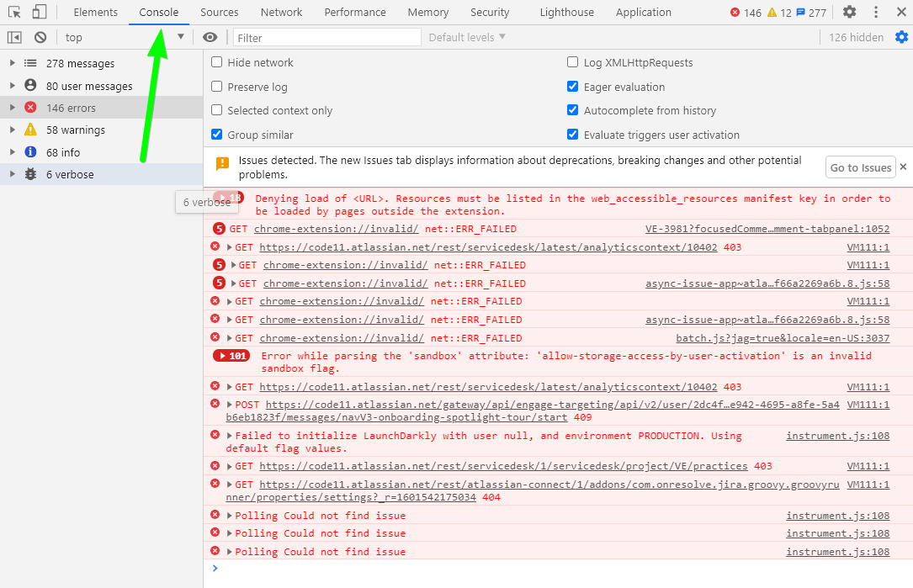
Task: Open the batch.js source link
Action: coord(783,337)
